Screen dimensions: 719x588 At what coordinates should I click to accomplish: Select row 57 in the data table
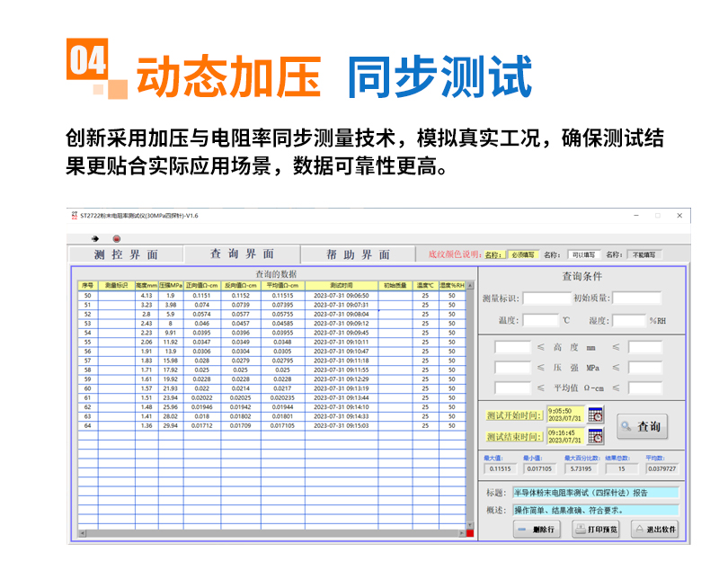[x=271, y=361]
